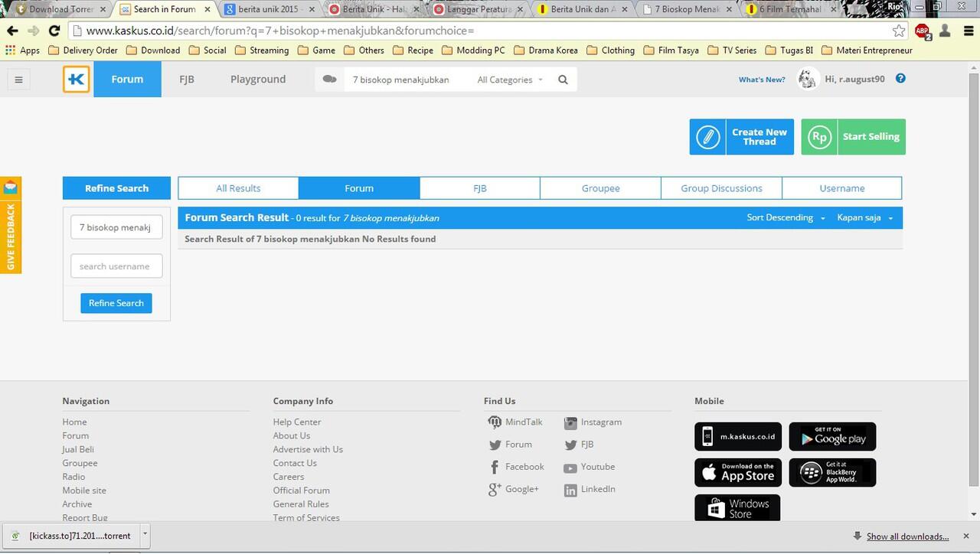The width and height of the screenshot is (980, 554).
Task: Open the Drama Korea bookmarks folder
Action: [545, 51]
